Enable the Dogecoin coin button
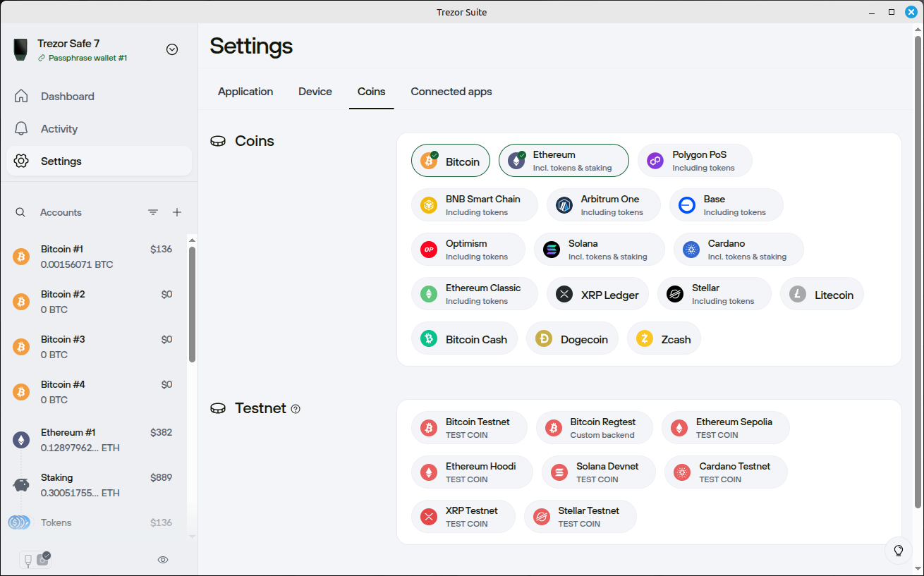This screenshot has width=924, height=576. tap(572, 338)
